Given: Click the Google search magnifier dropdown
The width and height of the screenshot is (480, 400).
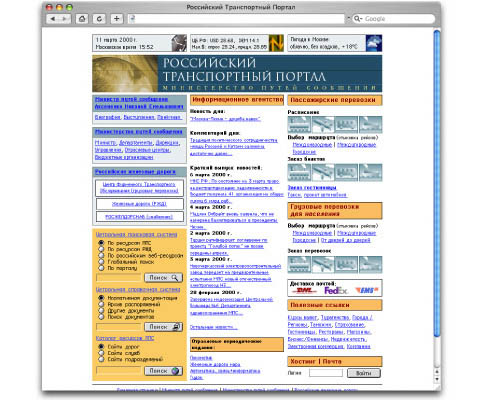Looking at the screenshot, I should click(x=358, y=19).
